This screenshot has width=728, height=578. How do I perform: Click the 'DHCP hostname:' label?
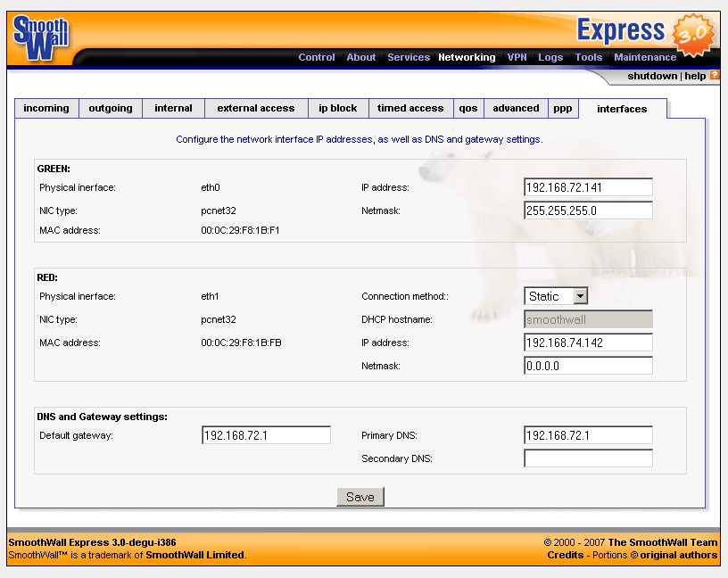click(396, 319)
